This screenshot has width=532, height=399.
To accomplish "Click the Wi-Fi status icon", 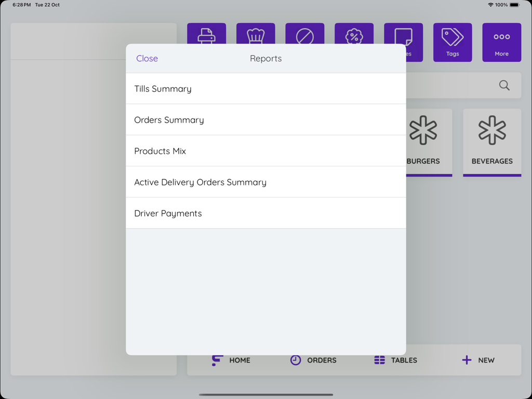I will point(490,5).
